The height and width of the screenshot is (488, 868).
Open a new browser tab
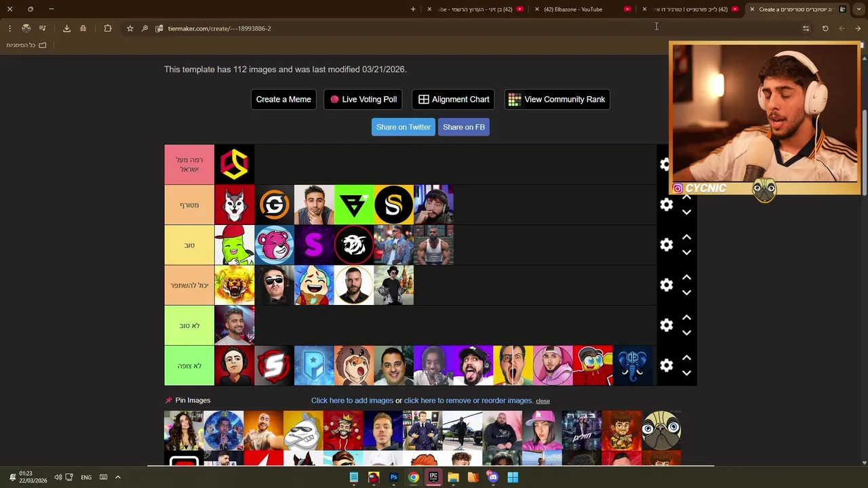click(413, 9)
